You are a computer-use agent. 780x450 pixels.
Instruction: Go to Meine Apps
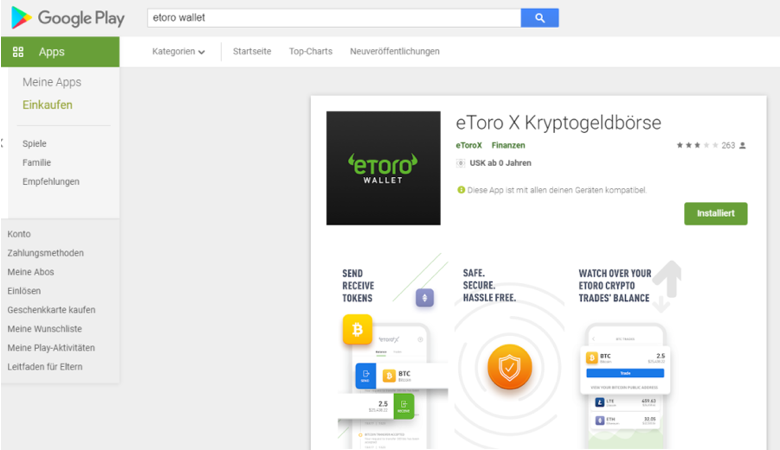pos(52,82)
